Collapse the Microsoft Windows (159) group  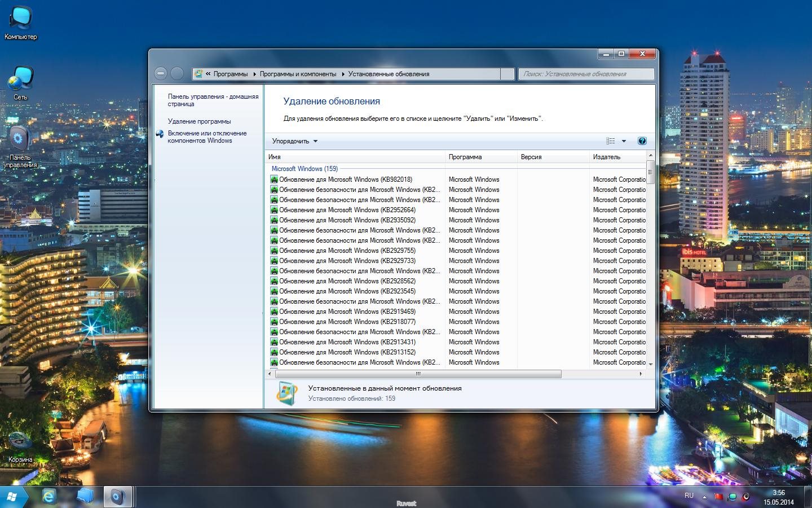(x=304, y=169)
